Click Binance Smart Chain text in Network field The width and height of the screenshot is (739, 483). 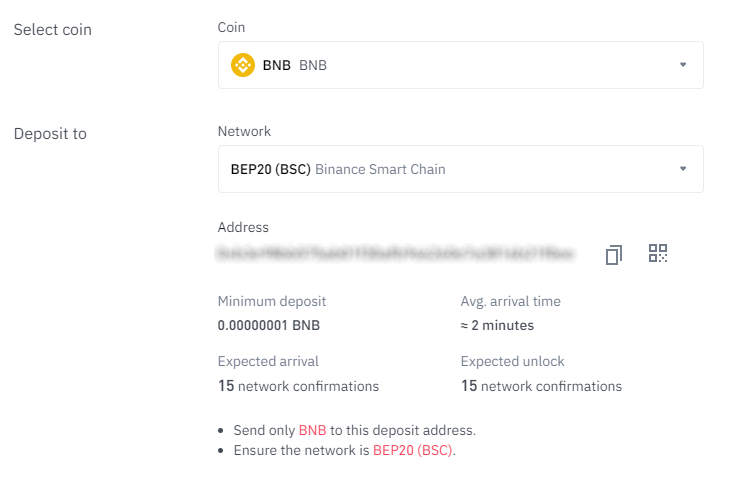point(380,169)
